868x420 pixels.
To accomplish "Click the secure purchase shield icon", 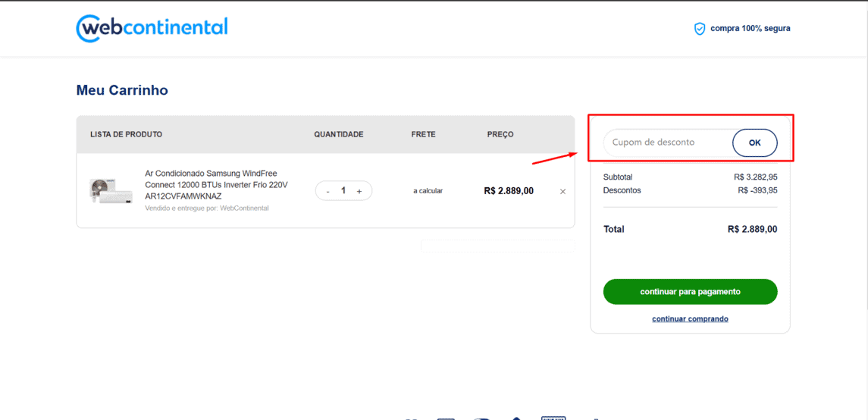I will pos(700,29).
